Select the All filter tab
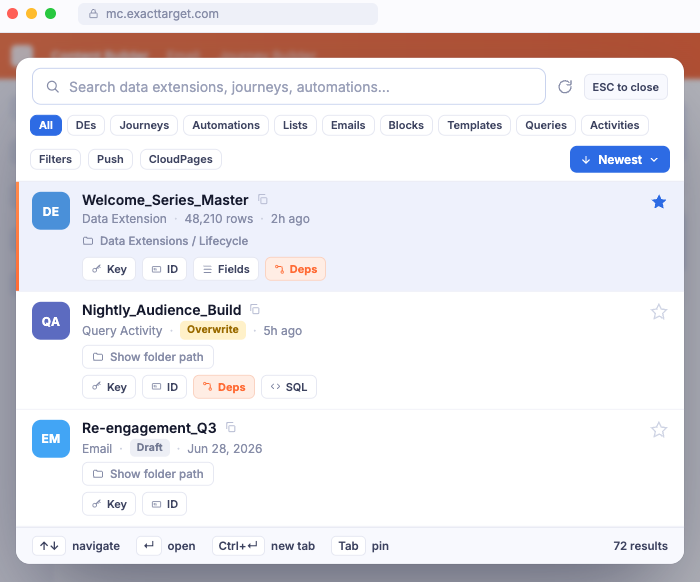The width and height of the screenshot is (700, 582). tap(46, 125)
